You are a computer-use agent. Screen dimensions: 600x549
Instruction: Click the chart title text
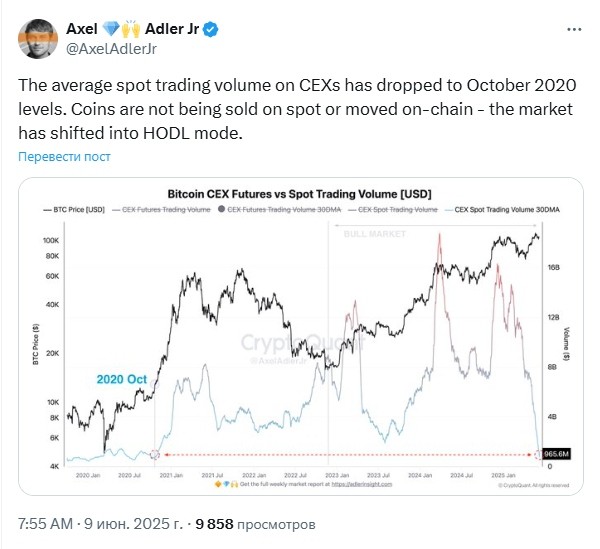point(300,194)
